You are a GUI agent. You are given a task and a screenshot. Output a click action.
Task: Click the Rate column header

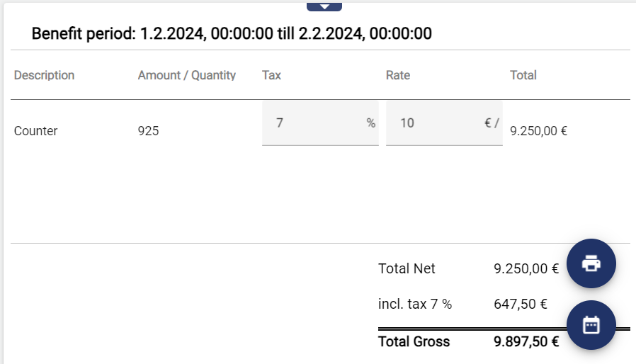coord(397,75)
